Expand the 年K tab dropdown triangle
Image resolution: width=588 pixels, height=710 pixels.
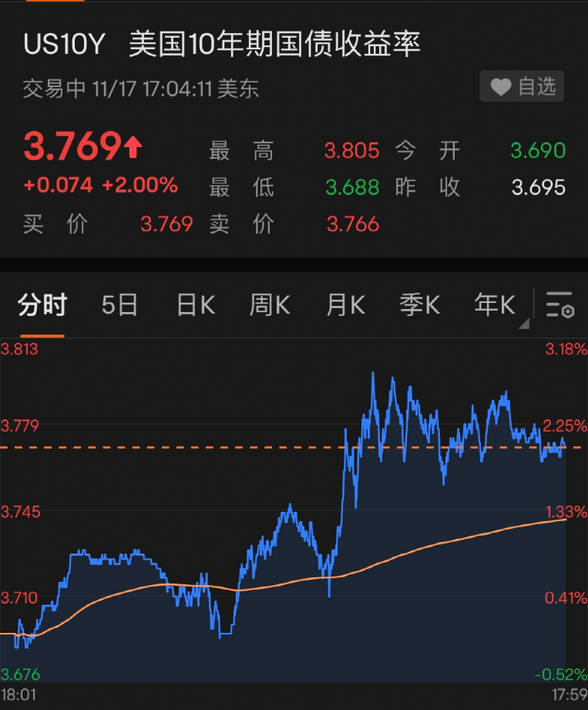[x=524, y=324]
